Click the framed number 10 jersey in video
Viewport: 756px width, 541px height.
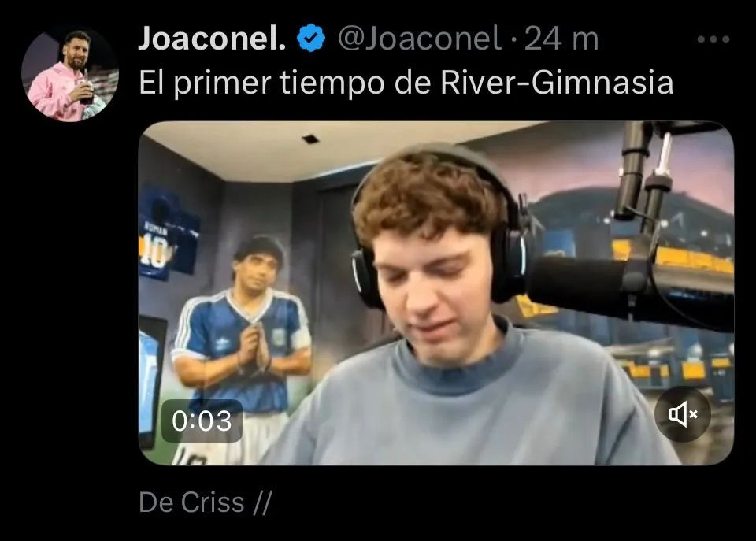[x=169, y=235]
